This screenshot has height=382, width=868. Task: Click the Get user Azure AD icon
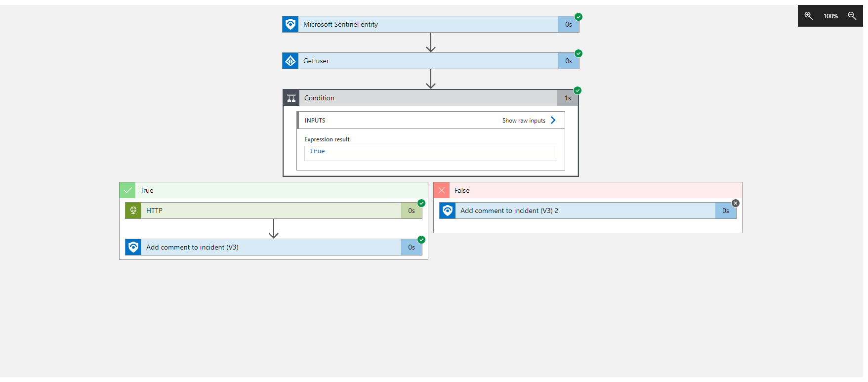pos(290,61)
